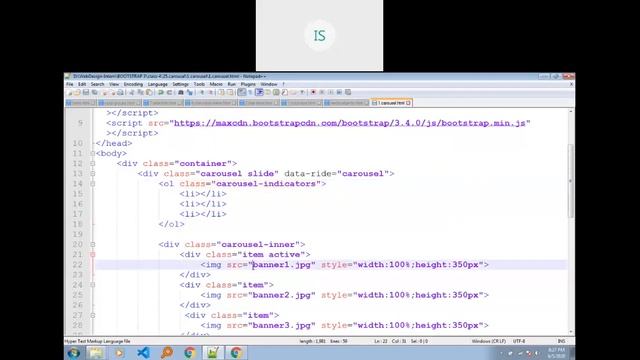Toggle Word Wrap in the toolbar
This screenshot has height=360, width=640.
(242, 93)
